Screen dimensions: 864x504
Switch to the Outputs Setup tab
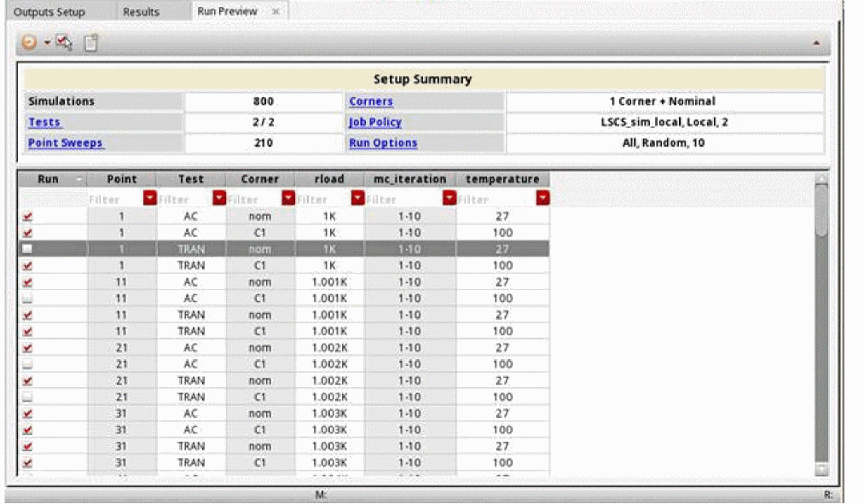pos(49,12)
